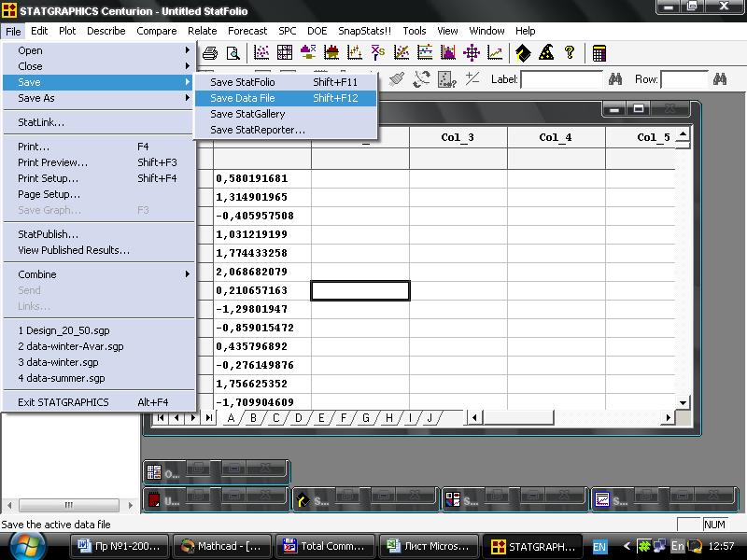The height and width of the screenshot is (560, 747).
Task: Open the X-bar and S chart icon
Action: (378, 53)
